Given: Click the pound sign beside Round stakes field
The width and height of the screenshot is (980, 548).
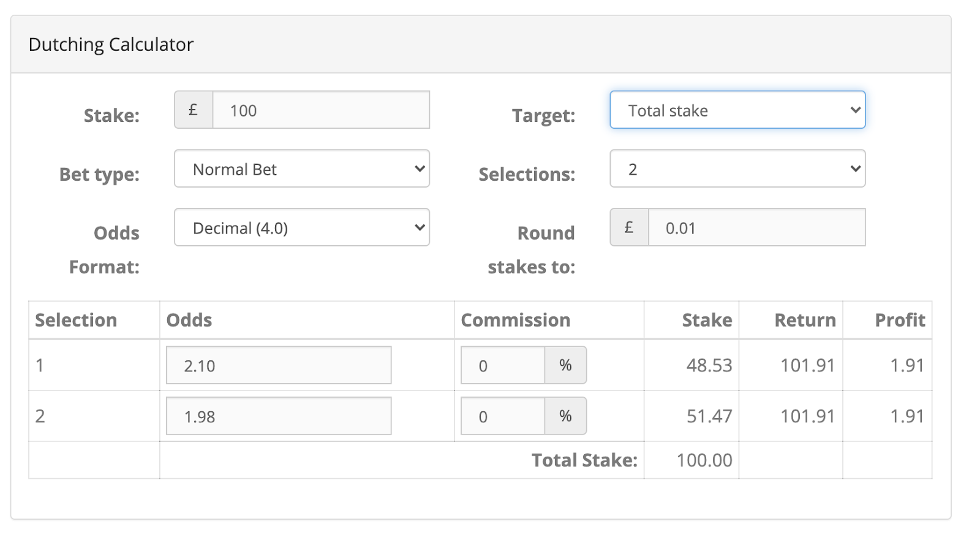Looking at the screenshot, I should coord(629,228).
